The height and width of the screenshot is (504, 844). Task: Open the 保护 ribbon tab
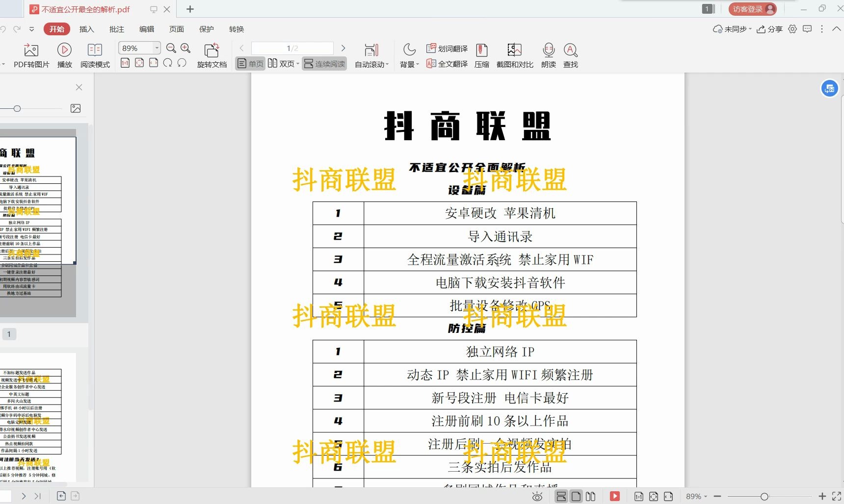point(207,29)
